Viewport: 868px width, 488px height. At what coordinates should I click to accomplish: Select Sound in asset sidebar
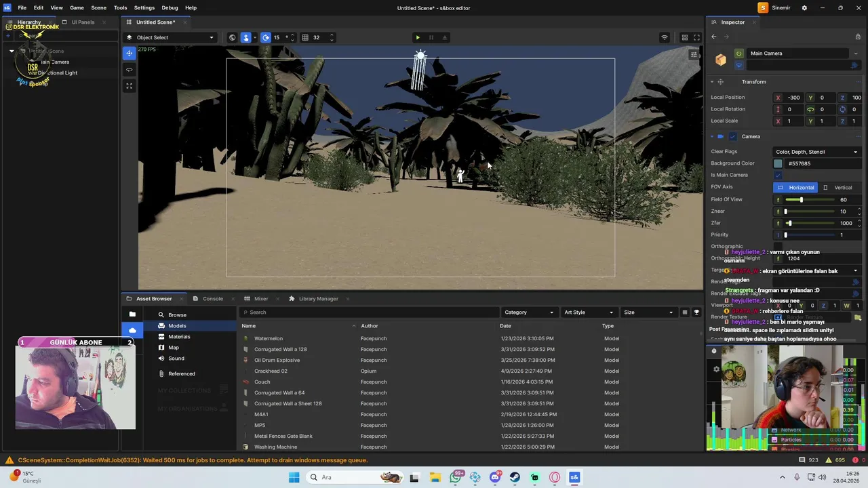coord(176,359)
